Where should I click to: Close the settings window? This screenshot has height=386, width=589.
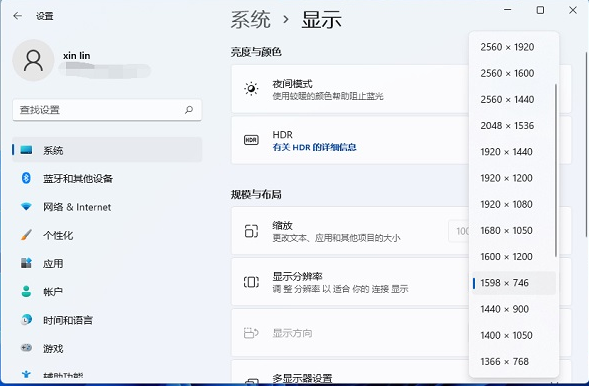point(573,10)
